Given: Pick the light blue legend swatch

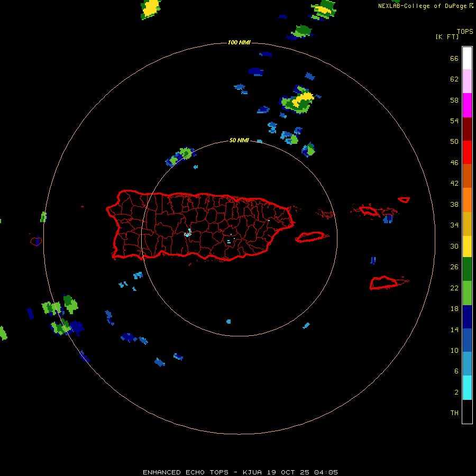Looking at the screenshot, I should [x=467, y=364].
